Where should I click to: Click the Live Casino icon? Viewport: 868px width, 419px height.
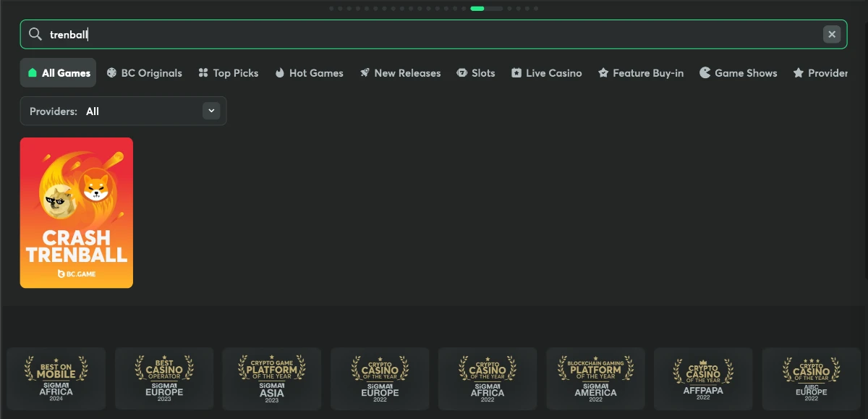coord(516,73)
